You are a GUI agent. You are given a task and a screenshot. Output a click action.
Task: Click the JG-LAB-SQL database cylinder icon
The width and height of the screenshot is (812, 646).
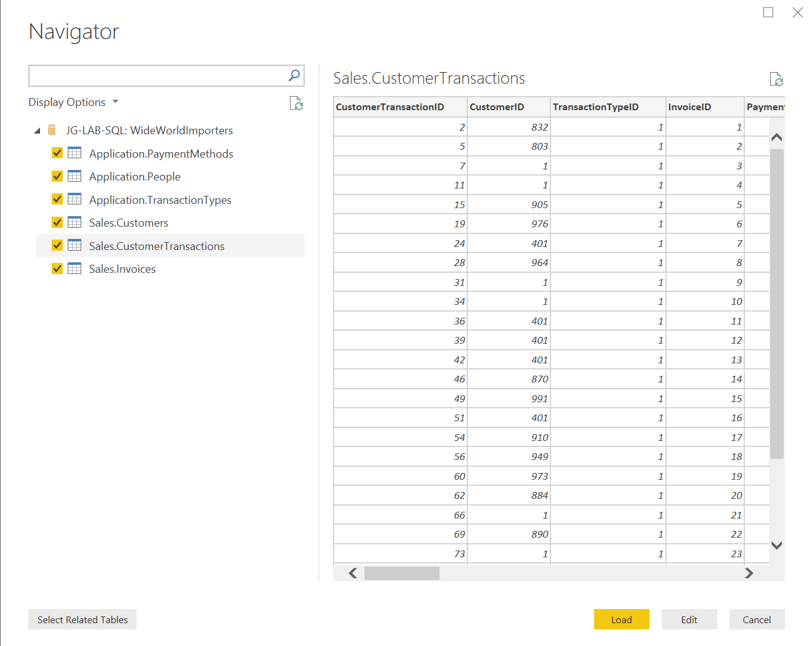point(52,130)
